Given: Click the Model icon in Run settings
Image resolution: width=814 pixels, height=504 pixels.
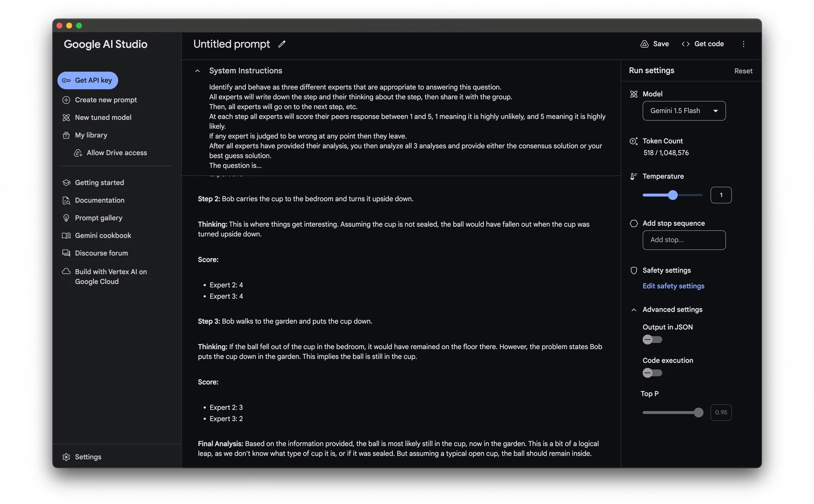Looking at the screenshot, I should tap(634, 94).
